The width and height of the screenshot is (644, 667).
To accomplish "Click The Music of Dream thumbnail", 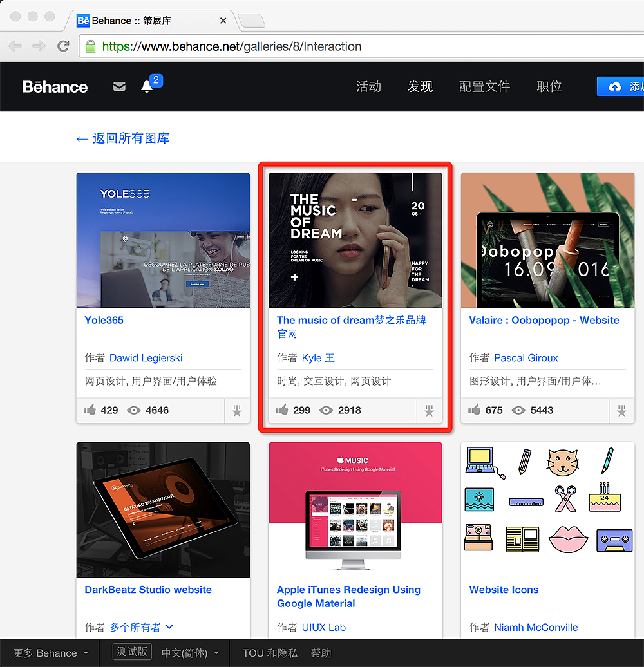I will (x=355, y=240).
